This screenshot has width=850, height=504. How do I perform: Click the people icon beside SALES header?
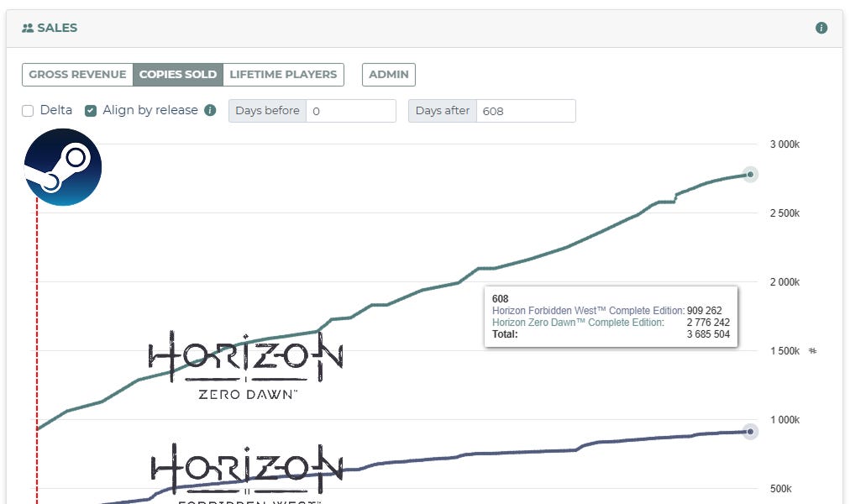28,27
